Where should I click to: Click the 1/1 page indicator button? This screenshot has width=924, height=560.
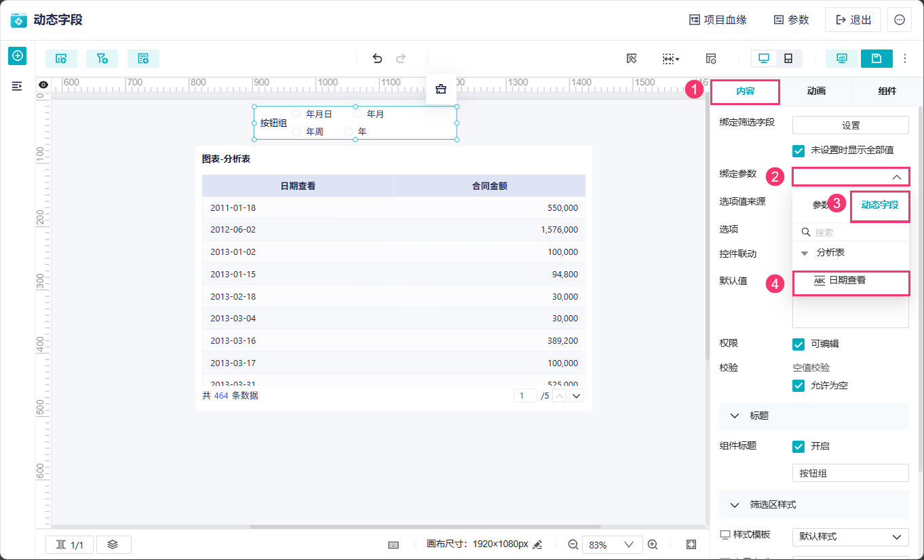click(71, 544)
